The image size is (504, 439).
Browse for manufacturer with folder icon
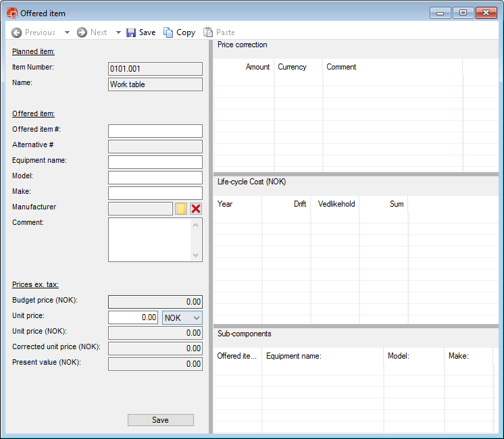tap(181, 209)
